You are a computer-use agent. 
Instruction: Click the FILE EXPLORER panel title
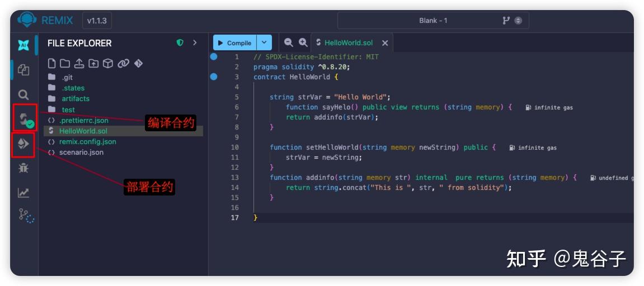79,43
